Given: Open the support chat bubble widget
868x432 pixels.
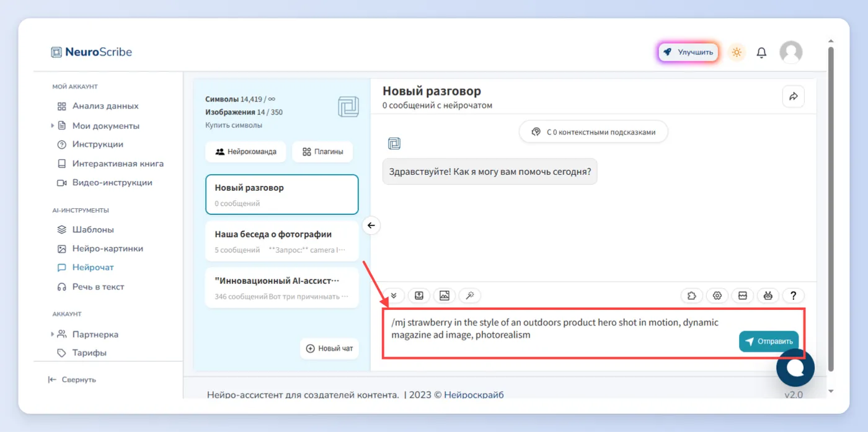Looking at the screenshot, I should pos(795,368).
